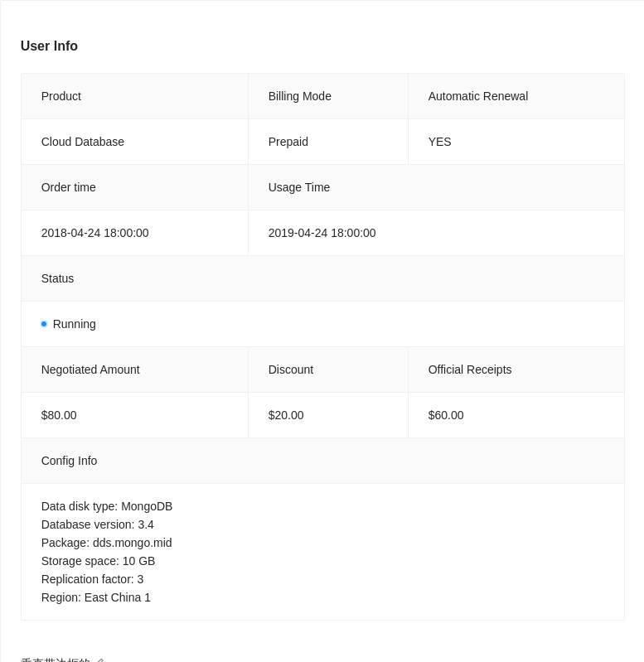Viewport: 644px width, 662px height.
Task: Click the Package dds.mongo.mid line
Action: [x=106, y=543]
